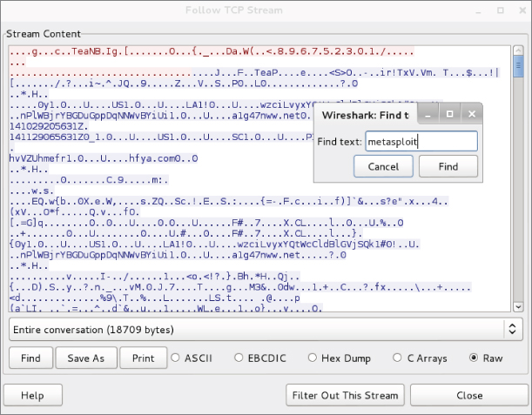
Task: Click the line starting {...D).S..y
Action: pos(239,287)
